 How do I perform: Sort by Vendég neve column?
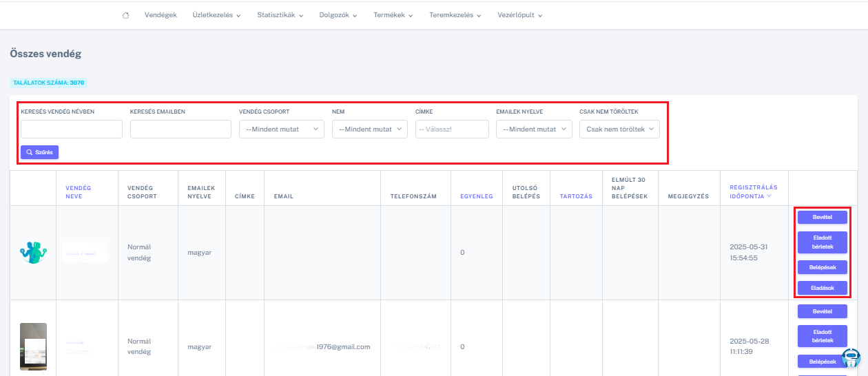coord(79,191)
